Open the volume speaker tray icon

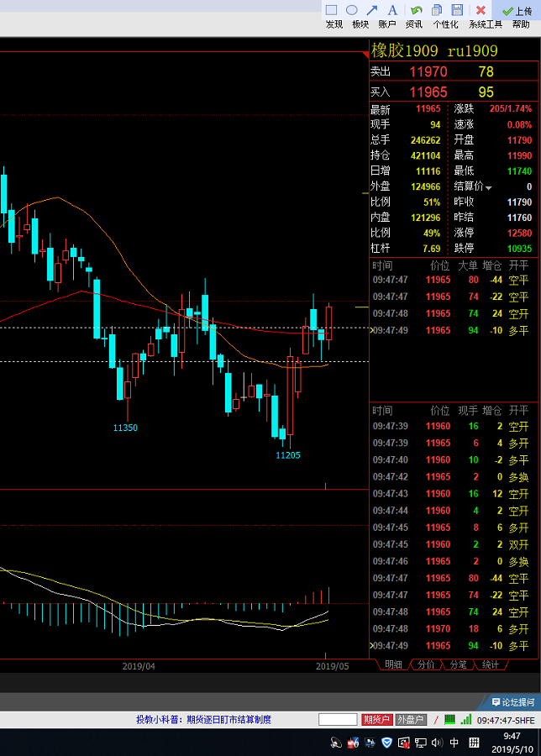tap(437, 743)
